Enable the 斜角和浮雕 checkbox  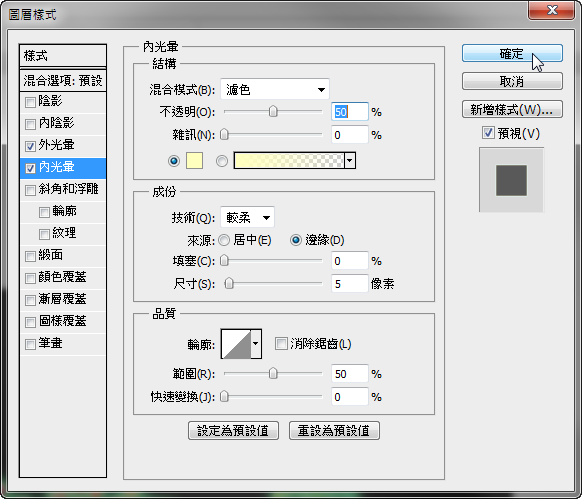click(30, 190)
